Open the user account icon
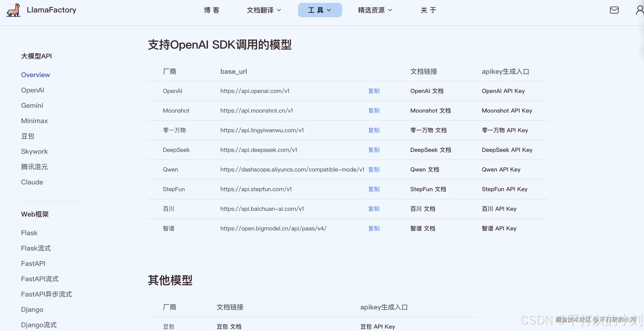 tap(640, 10)
